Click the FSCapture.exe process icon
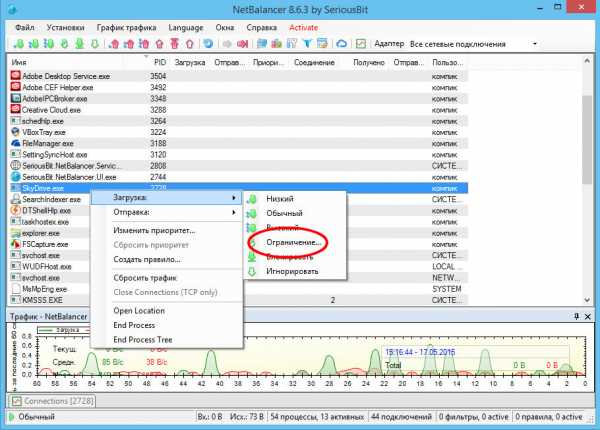600x430 pixels. click(x=14, y=243)
